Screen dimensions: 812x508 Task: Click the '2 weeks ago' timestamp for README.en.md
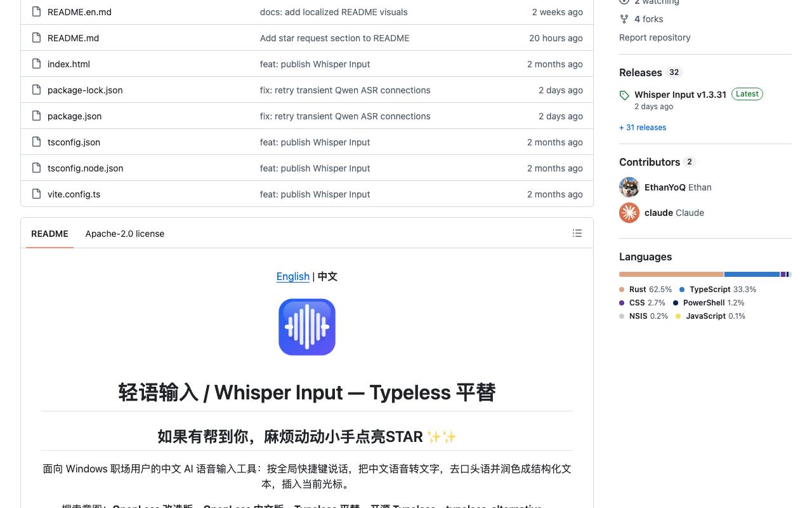(x=557, y=12)
